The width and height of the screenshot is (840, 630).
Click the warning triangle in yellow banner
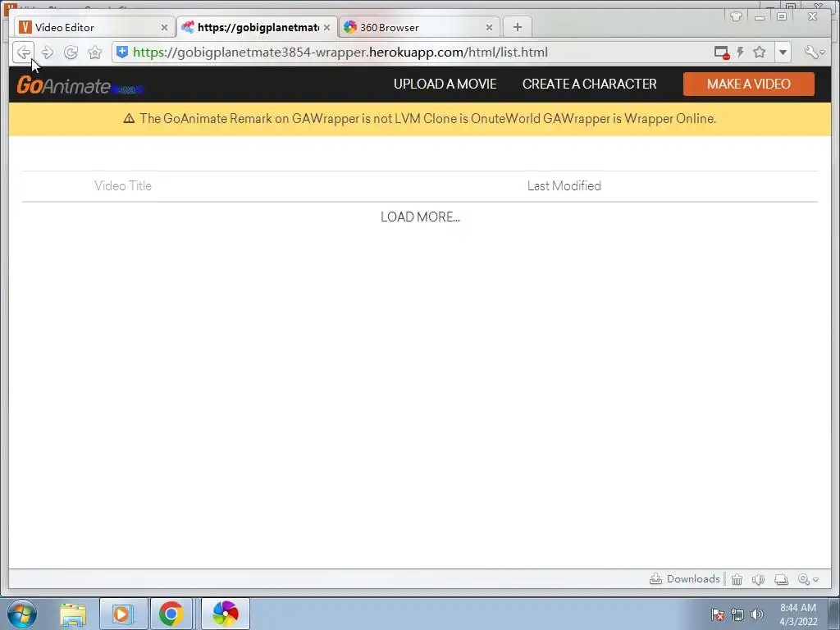[129, 118]
